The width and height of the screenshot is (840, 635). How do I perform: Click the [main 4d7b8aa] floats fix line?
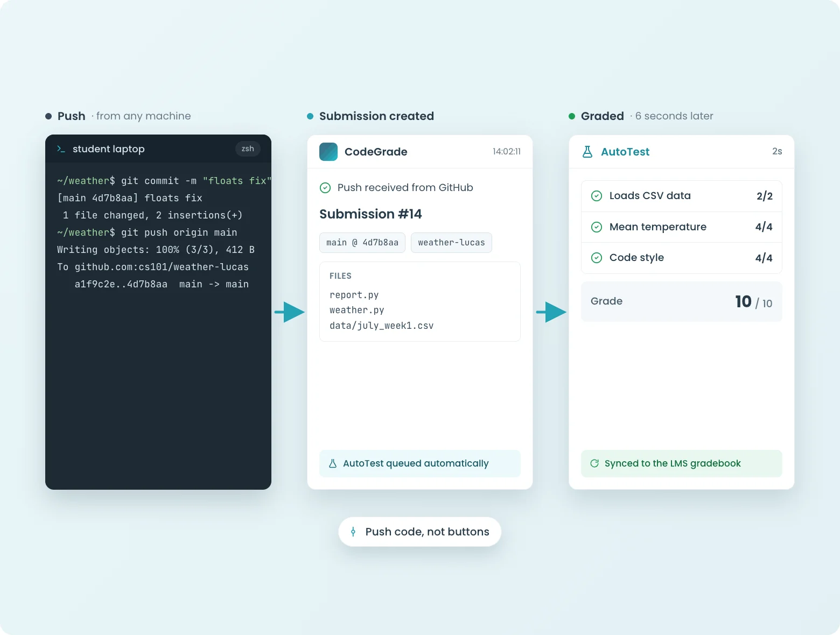[x=130, y=198]
